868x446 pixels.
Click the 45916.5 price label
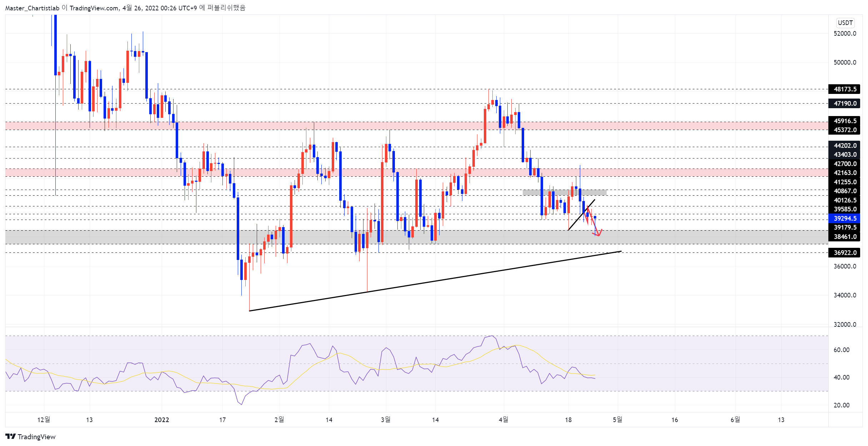[x=844, y=121]
